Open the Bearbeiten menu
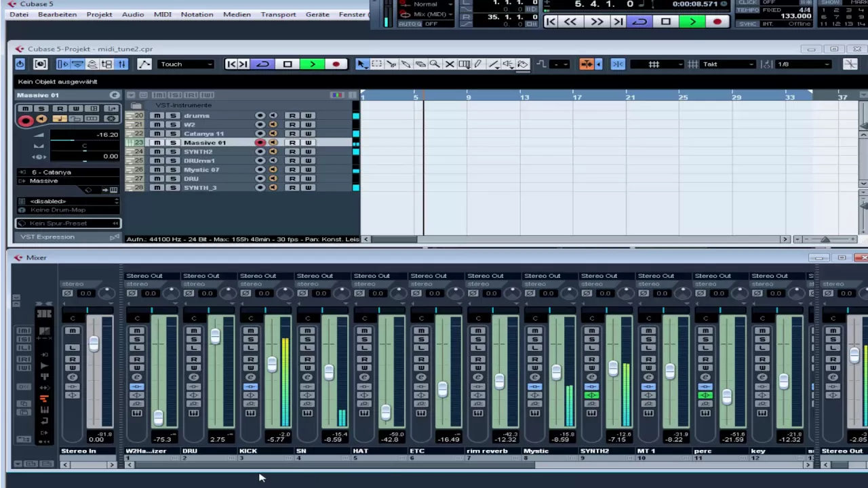Viewport: 868px width, 488px height. pos(57,14)
